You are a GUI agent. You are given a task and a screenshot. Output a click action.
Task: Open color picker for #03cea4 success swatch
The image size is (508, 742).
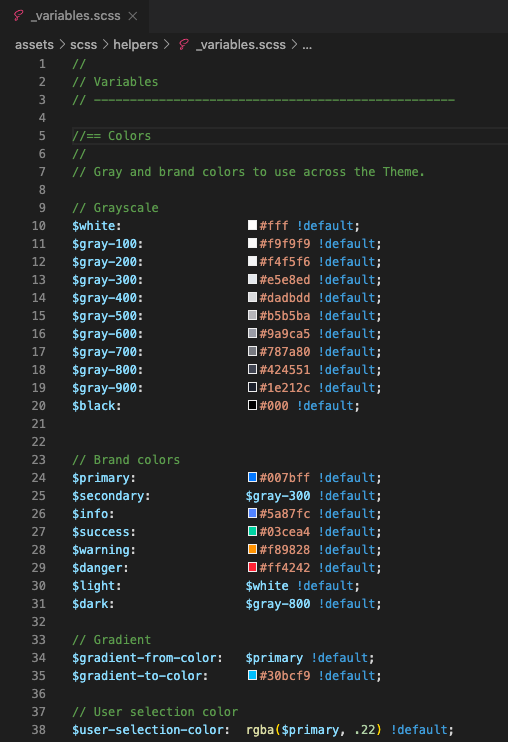[x=253, y=530]
